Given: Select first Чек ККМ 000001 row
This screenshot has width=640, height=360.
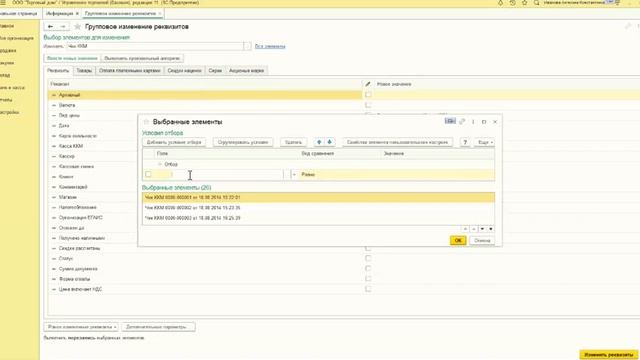Looking at the screenshot, I should pyautogui.click(x=318, y=198).
